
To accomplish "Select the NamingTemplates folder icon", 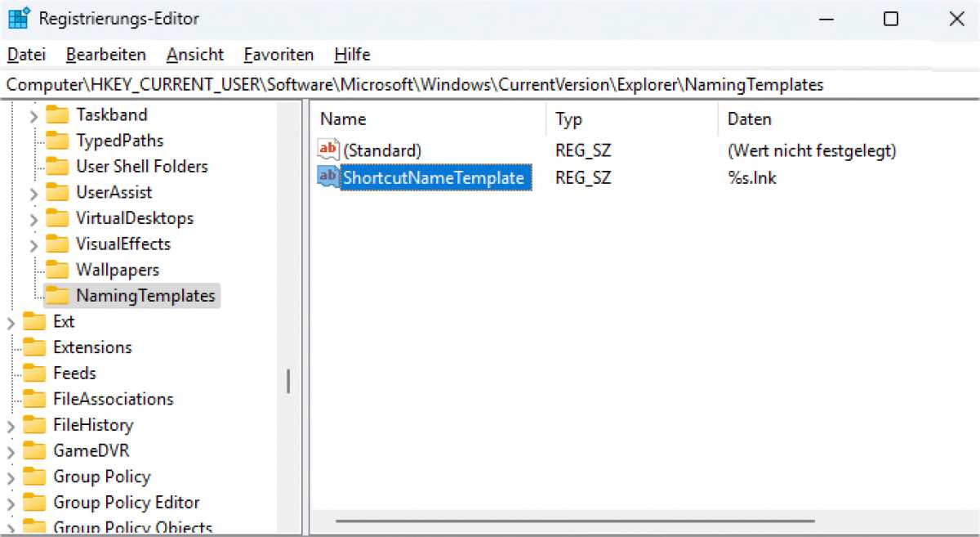I will (57, 296).
